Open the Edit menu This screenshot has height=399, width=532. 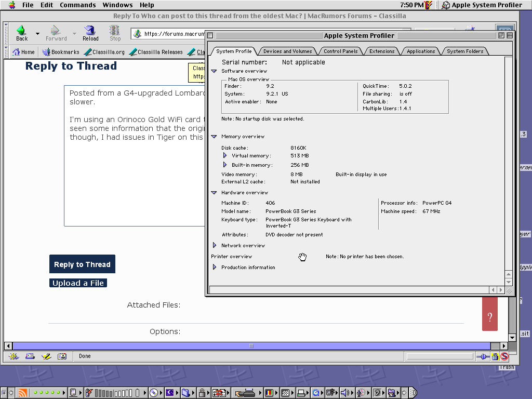(x=47, y=5)
